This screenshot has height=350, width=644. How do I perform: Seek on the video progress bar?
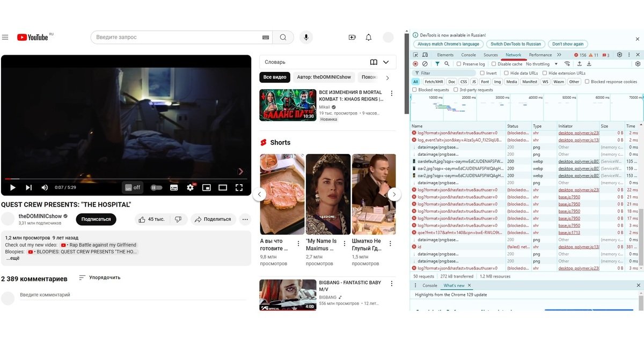tap(126, 179)
